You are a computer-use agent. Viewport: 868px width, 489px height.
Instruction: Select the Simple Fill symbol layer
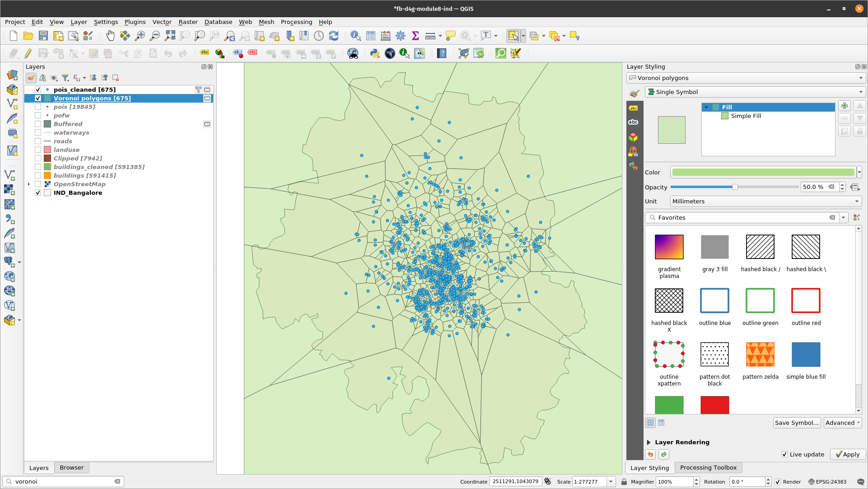(x=746, y=116)
